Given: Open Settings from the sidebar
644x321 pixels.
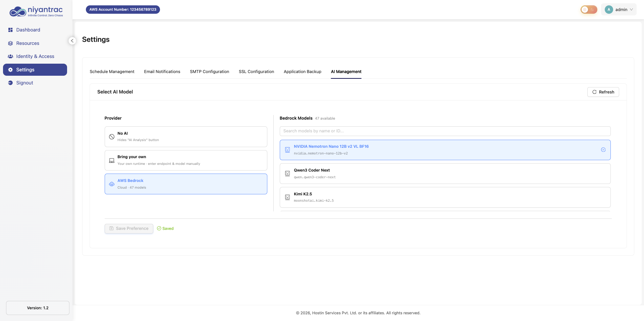Looking at the screenshot, I should [35, 70].
